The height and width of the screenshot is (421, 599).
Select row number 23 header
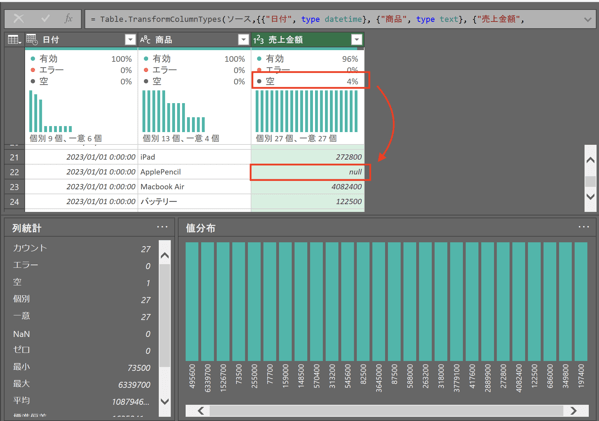[14, 187]
